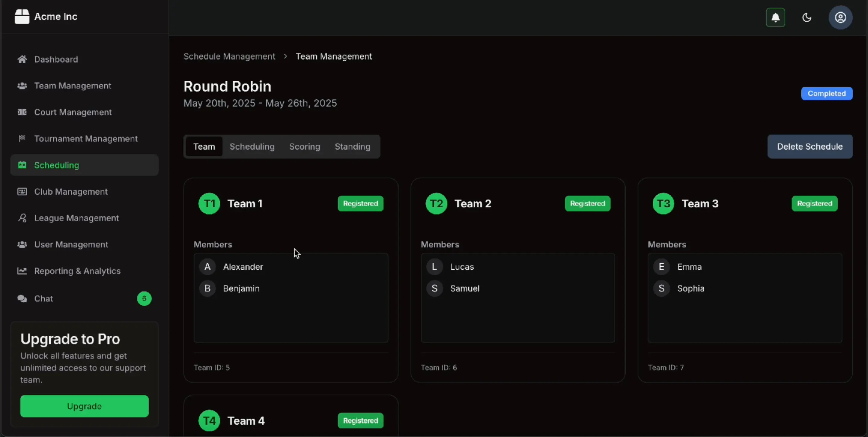Viewport: 868px width, 437px height.
Task: Click the Scheduling calendar icon
Action: 22,165
